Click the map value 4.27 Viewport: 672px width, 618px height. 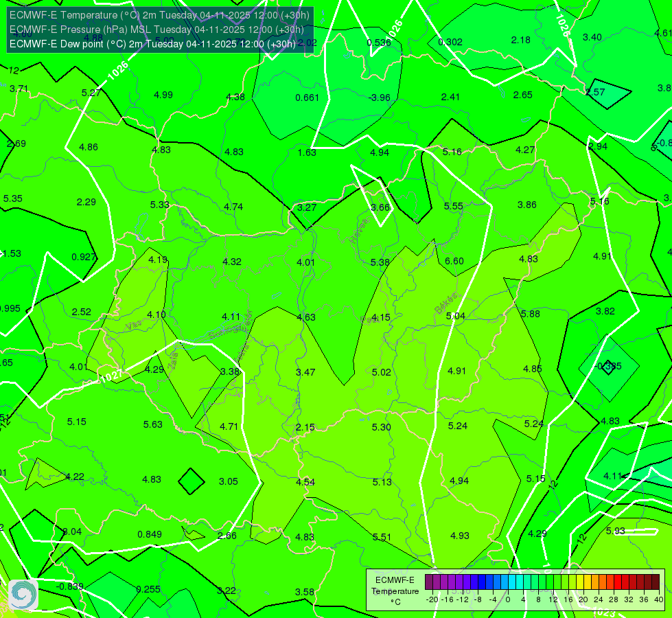click(x=525, y=150)
